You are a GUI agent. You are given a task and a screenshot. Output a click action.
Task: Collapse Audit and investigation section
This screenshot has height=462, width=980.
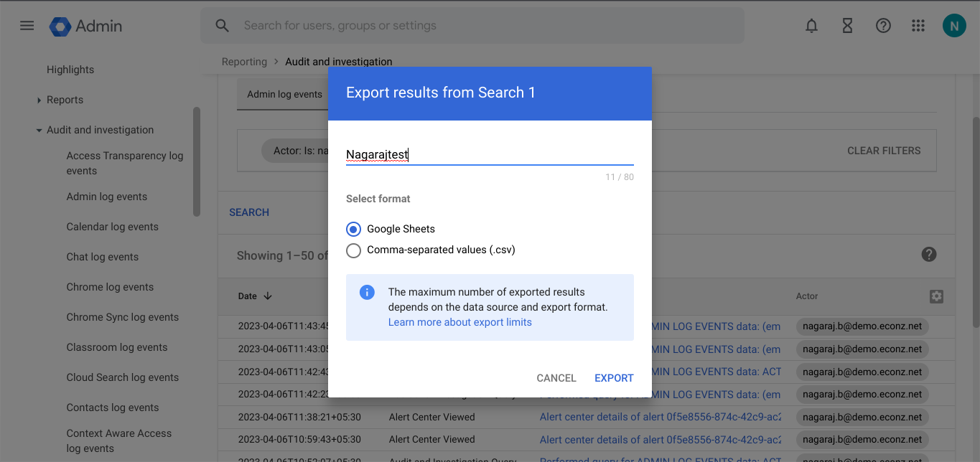pos(39,131)
